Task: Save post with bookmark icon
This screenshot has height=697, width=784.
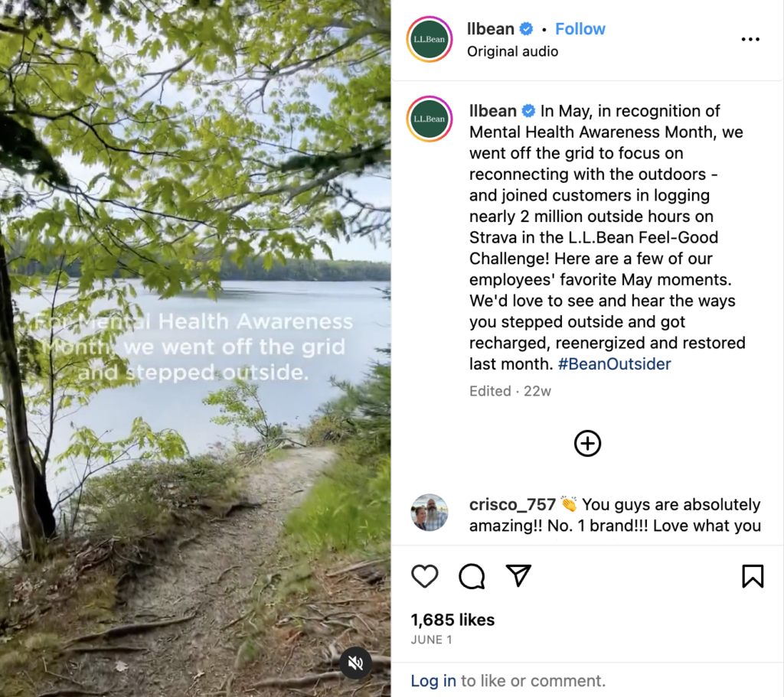Action: (x=753, y=576)
